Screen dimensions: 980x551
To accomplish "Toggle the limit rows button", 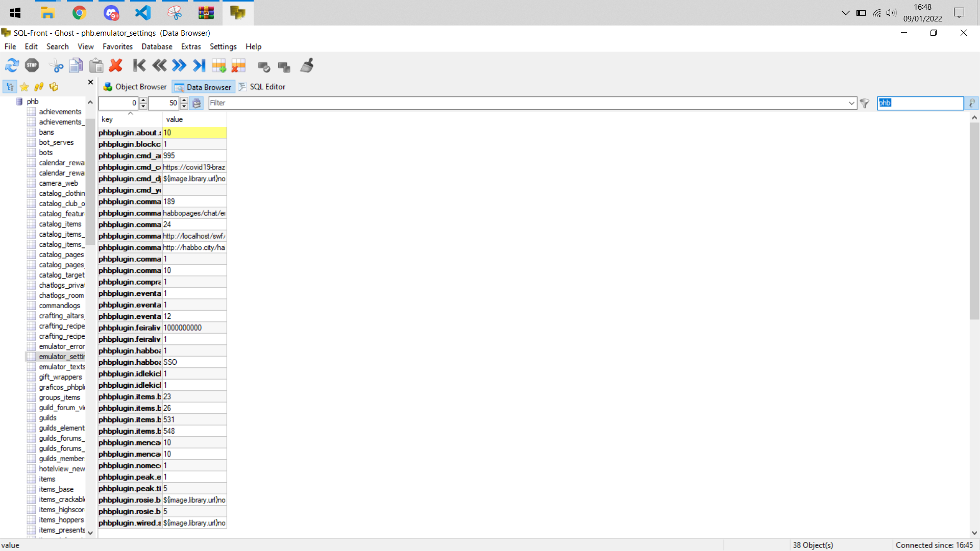I will pos(197,103).
